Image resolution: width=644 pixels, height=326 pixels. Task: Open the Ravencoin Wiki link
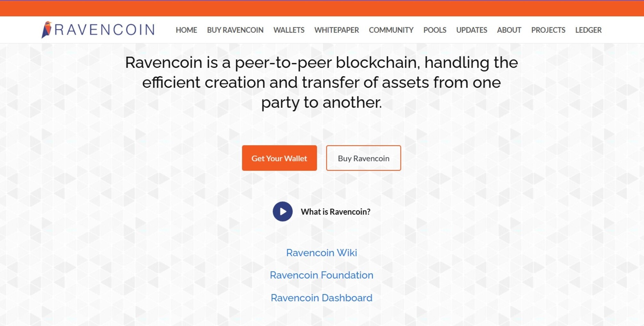(321, 253)
